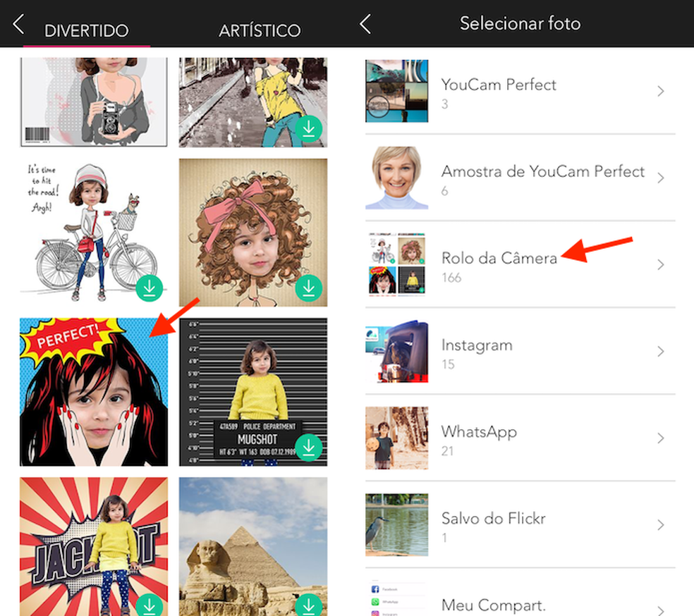Download the bicycle girl template
The image size is (694, 616).
tap(150, 288)
